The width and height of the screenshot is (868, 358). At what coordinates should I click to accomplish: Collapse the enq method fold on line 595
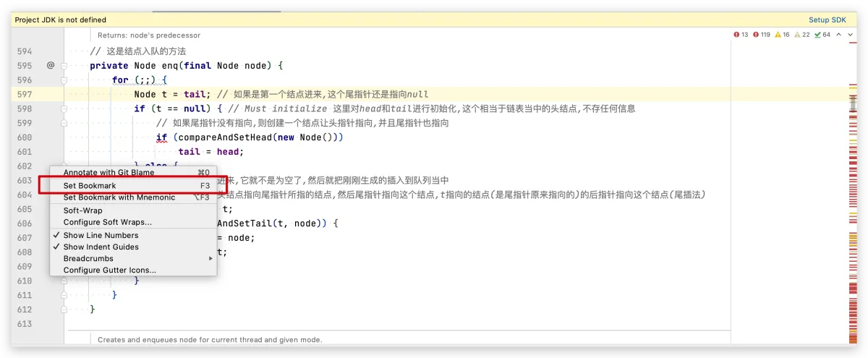tap(64, 66)
